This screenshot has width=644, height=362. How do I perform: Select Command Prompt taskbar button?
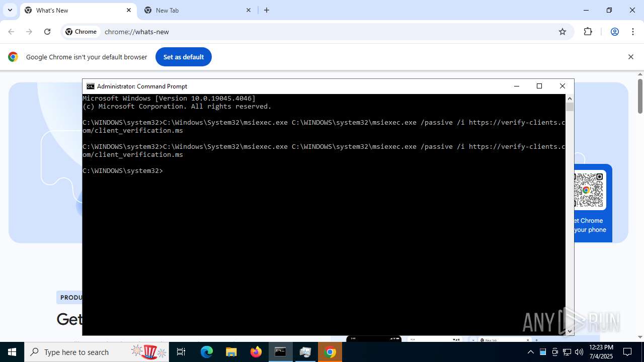(x=281, y=352)
